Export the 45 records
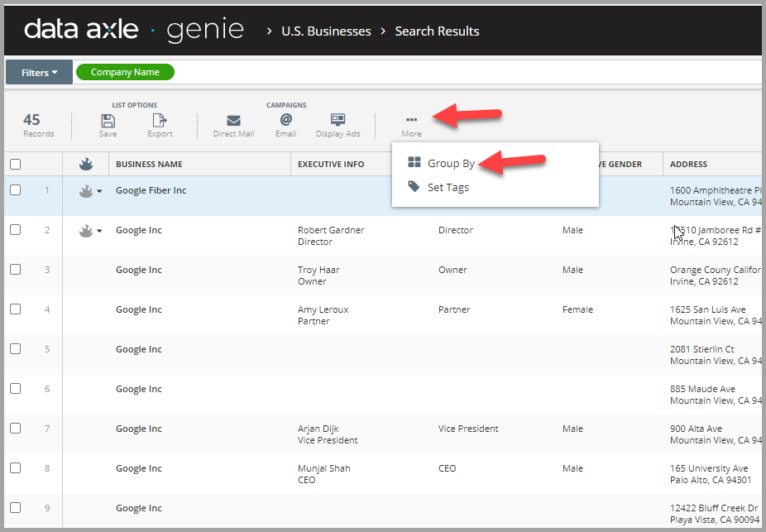 (x=160, y=124)
